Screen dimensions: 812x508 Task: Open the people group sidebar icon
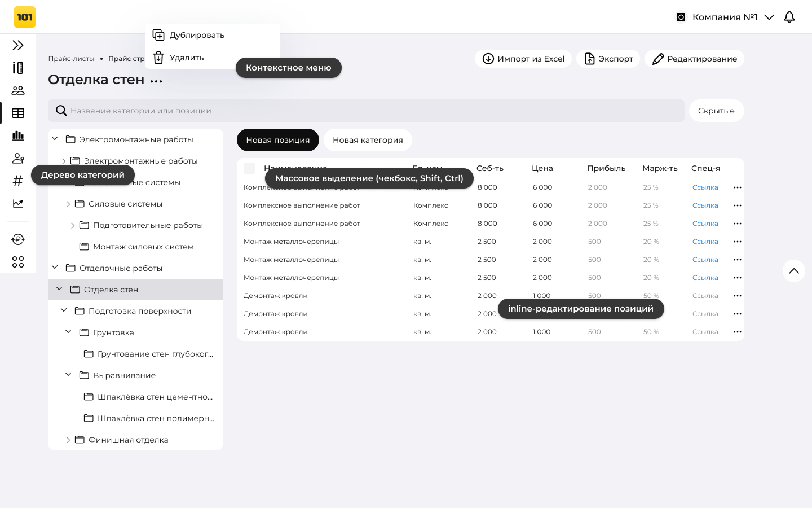point(18,90)
